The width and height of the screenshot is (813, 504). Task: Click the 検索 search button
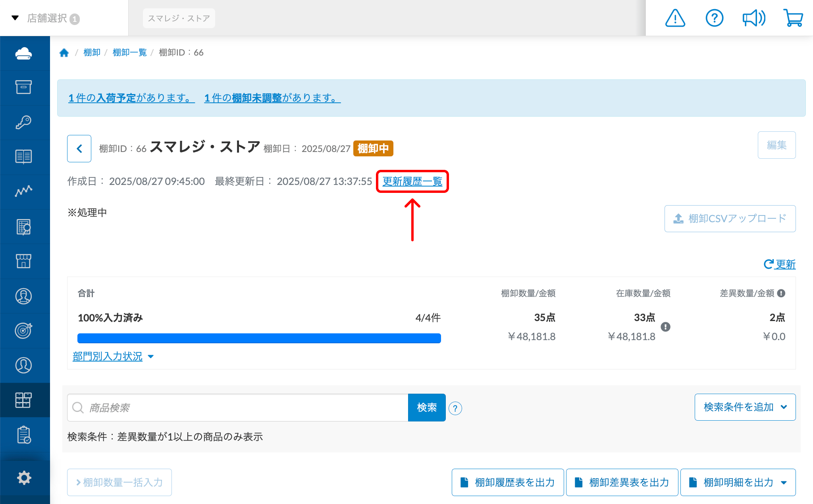coord(426,408)
